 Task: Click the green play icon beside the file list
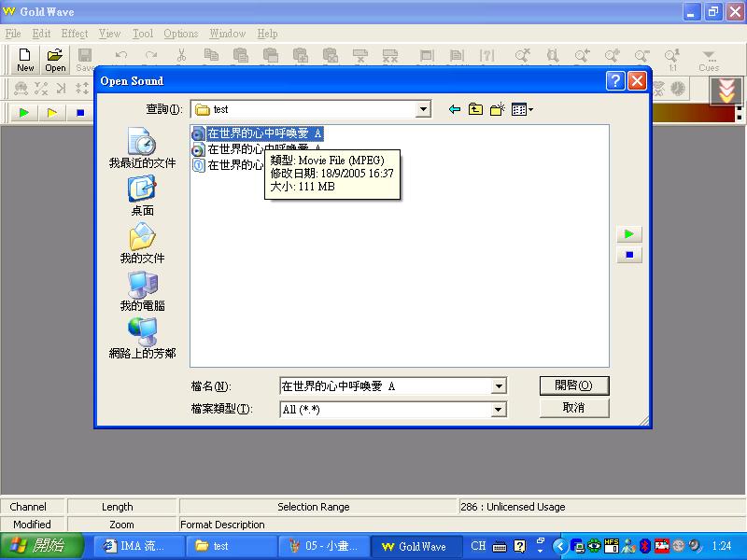click(x=629, y=234)
